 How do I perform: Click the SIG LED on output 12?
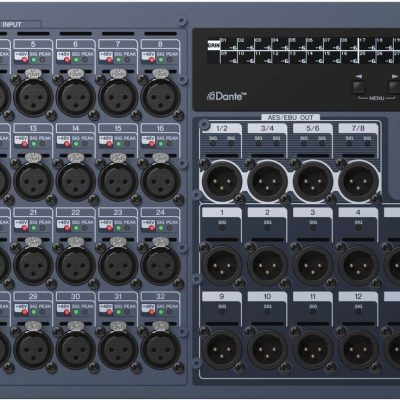pyautogui.click(x=358, y=312)
